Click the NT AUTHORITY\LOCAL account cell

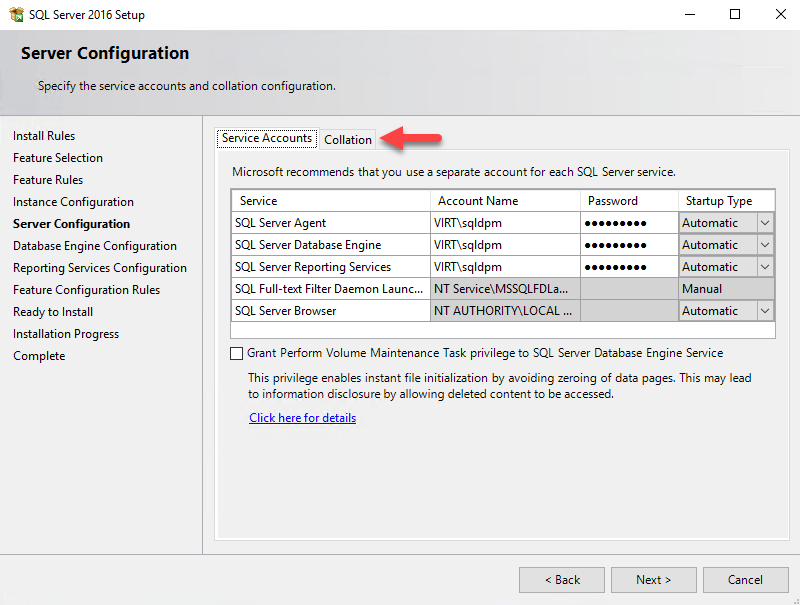pyautogui.click(x=505, y=311)
